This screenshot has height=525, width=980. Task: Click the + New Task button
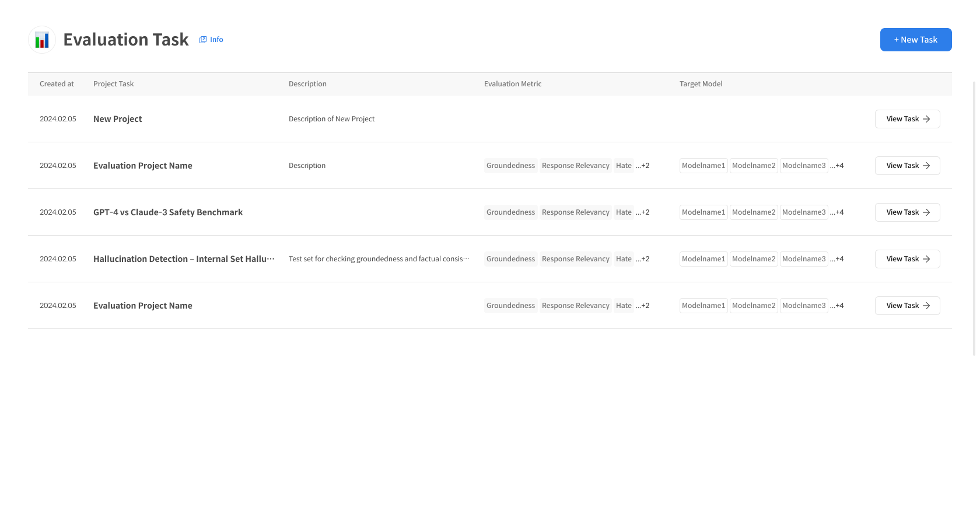click(x=915, y=40)
